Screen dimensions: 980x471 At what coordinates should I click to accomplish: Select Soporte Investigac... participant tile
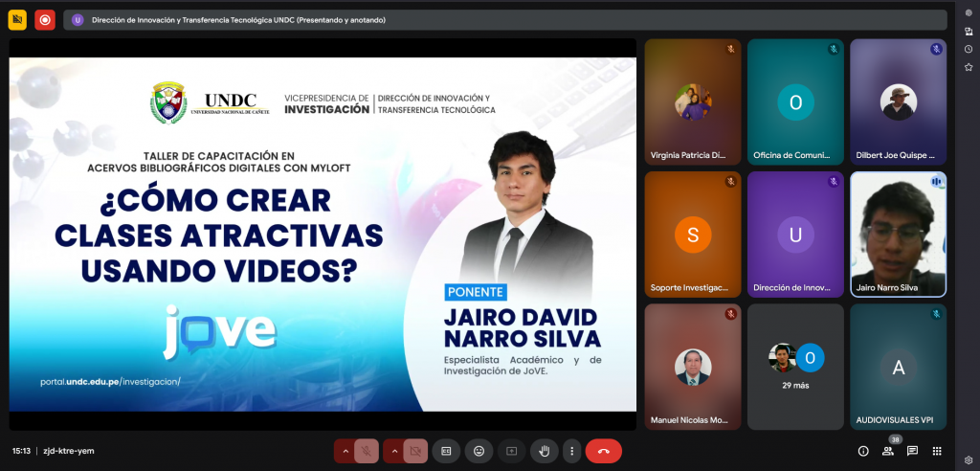point(693,235)
